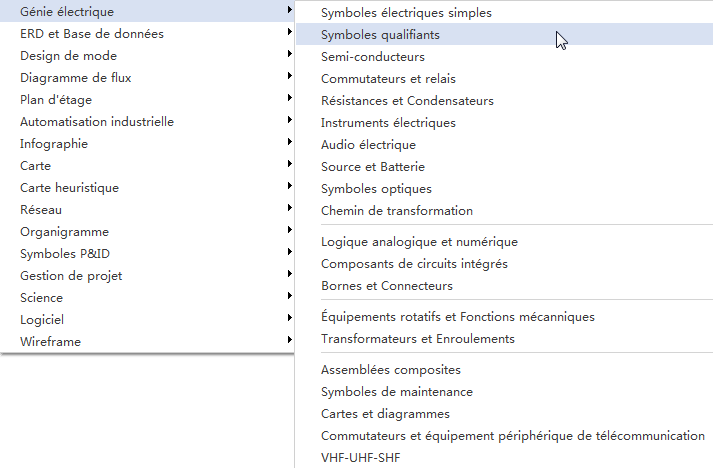This screenshot has width=713, height=468.
Task: Select the Gestion de projet entry
Action: click(x=71, y=276)
